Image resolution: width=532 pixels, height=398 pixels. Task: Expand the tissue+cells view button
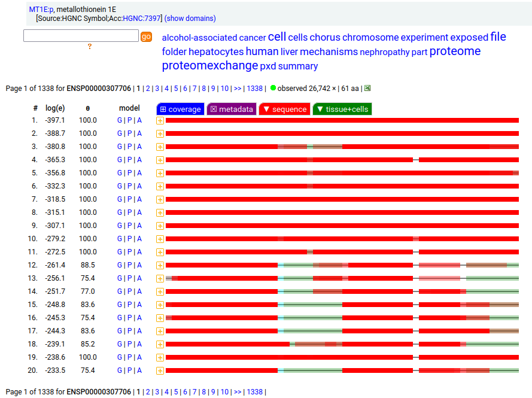(342, 110)
